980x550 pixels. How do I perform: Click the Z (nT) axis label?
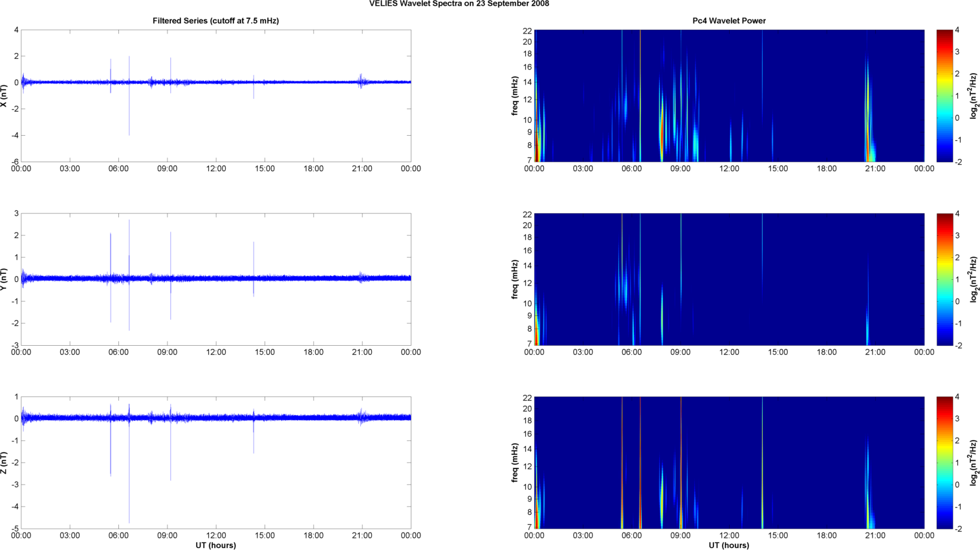[x=5, y=463]
